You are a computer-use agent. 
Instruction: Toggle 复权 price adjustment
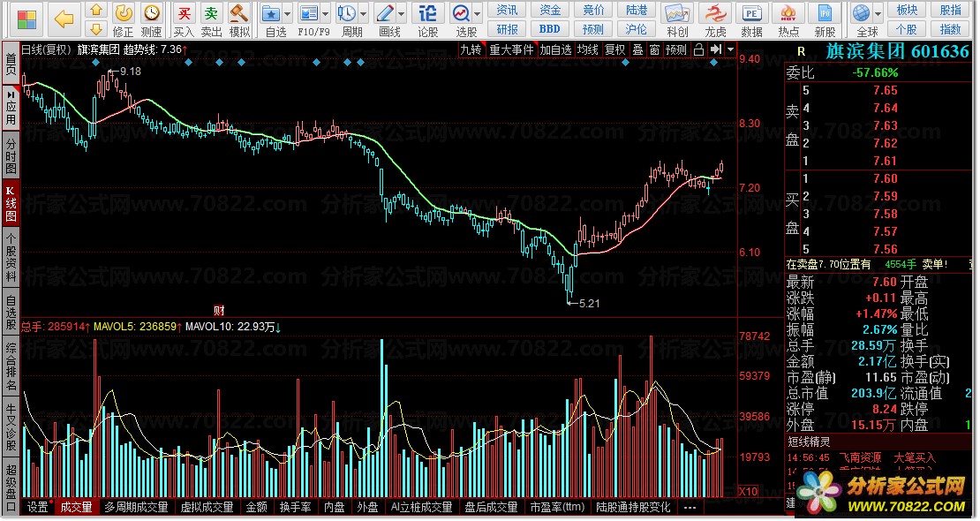click(615, 49)
